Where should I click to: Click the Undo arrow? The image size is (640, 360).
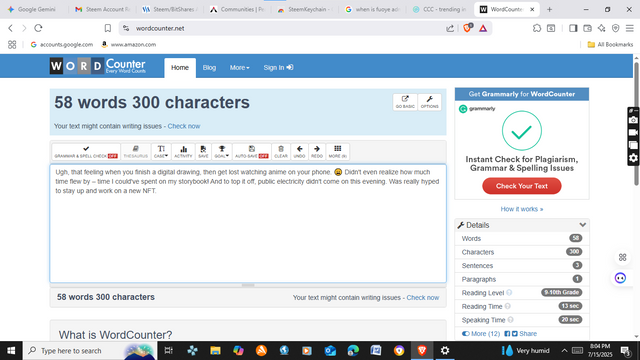pyautogui.click(x=299, y=151)
